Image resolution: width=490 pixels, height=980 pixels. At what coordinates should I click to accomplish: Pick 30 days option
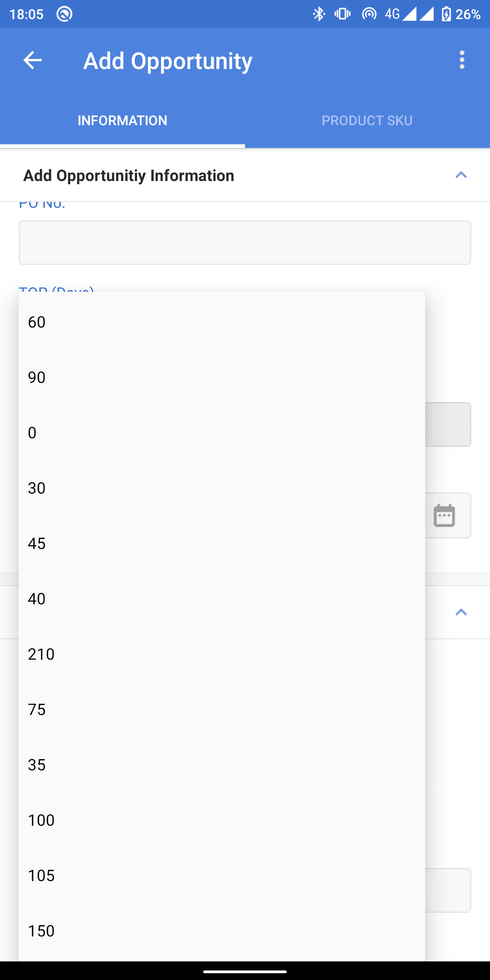(222, 488)
